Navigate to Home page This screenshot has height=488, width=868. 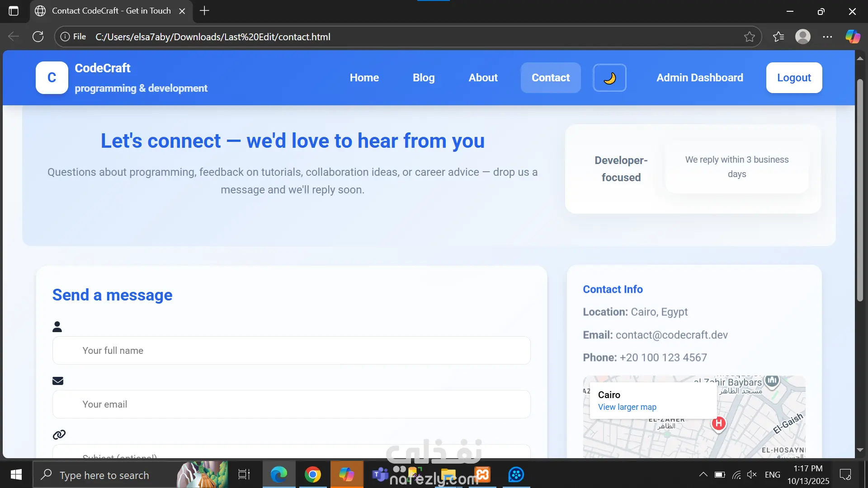(364, 78)
